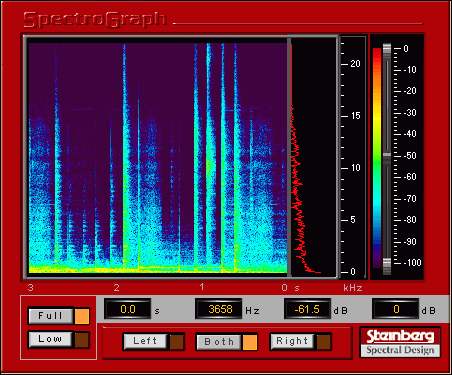The height and width of the screenshot is (375, 452).
Task: Choose the Both channels button
Action: tap(218, 342)
